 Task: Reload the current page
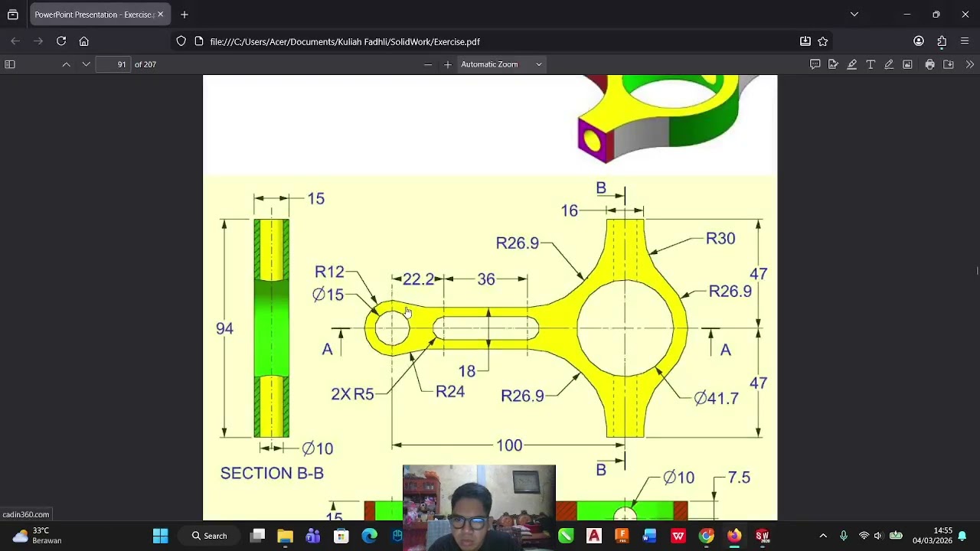(x=61, y=41)
